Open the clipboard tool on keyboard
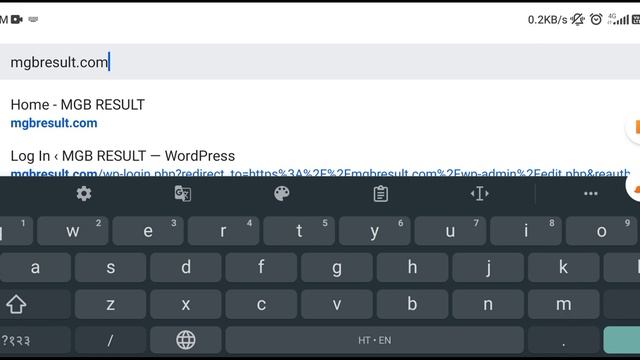 pyautogui.click(x=380, y=194)
